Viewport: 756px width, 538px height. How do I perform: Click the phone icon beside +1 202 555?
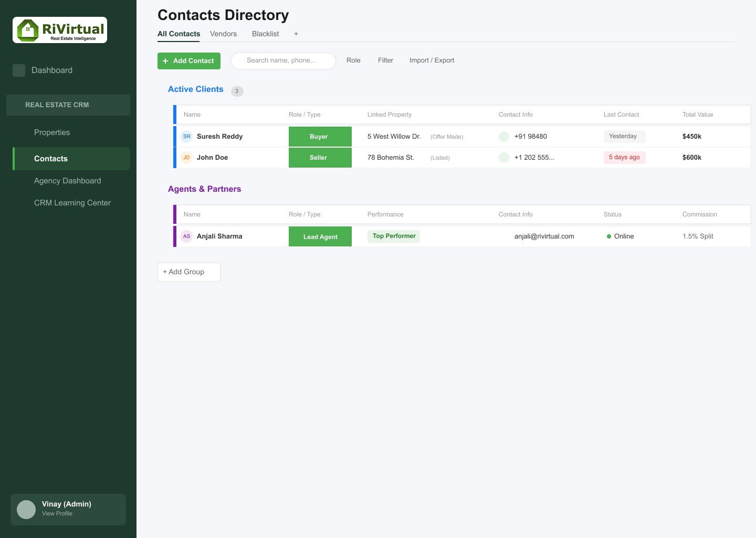504,158
